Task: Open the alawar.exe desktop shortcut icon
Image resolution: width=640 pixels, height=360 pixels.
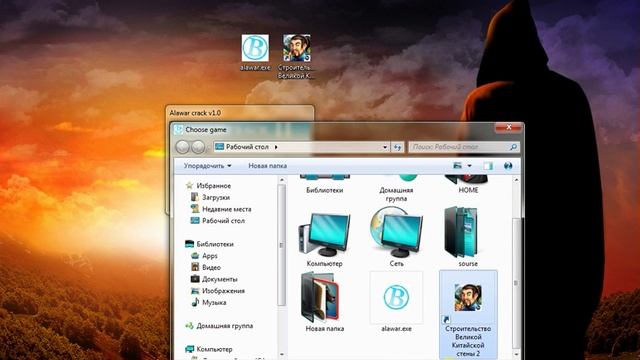Action: (255, 48)
